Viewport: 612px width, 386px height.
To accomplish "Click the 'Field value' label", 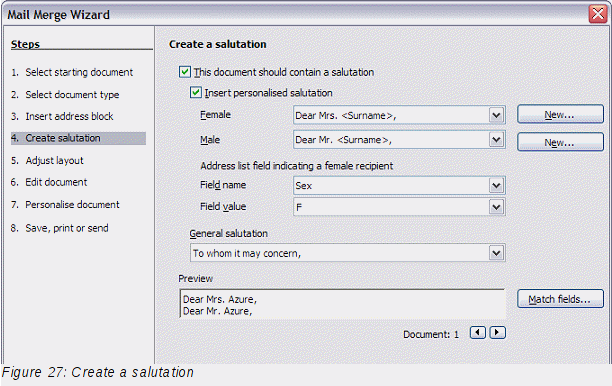I will point(223,206).
